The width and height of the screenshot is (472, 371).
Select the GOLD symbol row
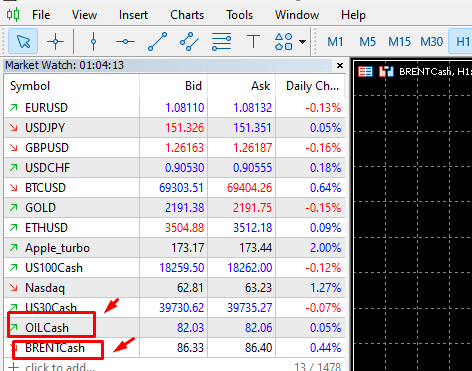pos(174,208)
